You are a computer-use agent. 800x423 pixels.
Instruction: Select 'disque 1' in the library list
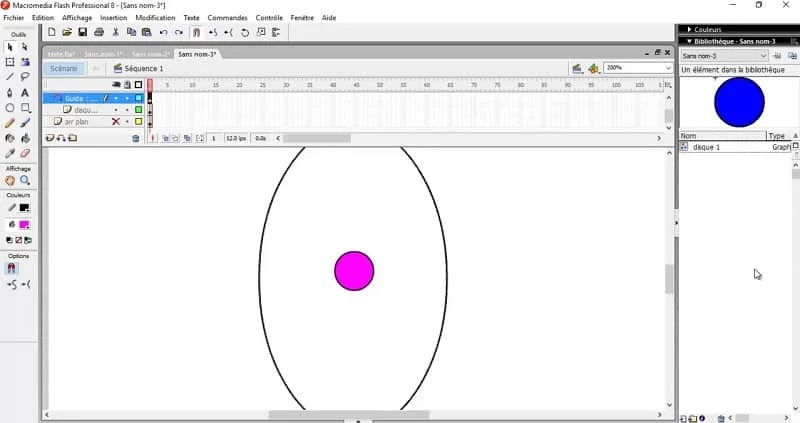pyautogui.click(x=706, y=147)
